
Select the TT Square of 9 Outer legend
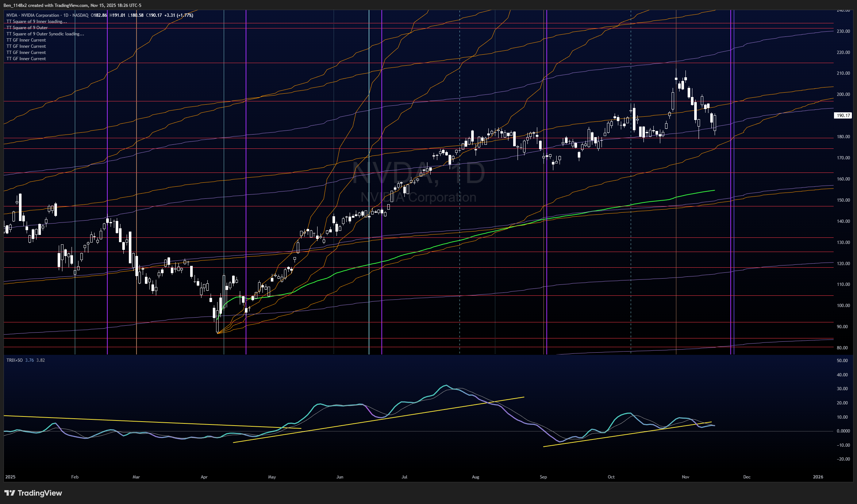tap(27, 28)
